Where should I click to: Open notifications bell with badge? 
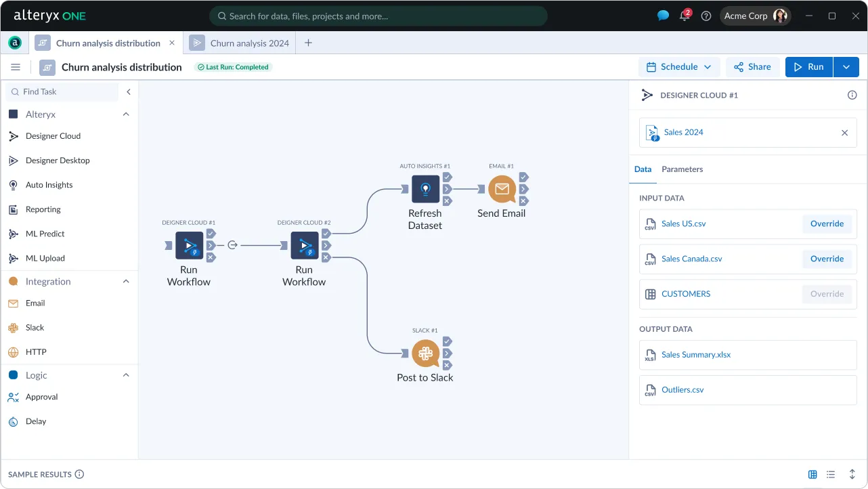[x=685, y=15]
